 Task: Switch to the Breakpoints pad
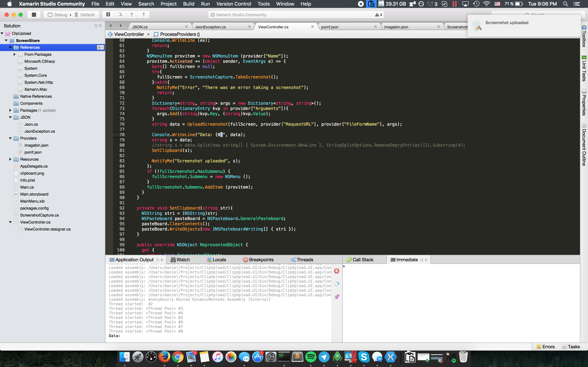point(258,260)
